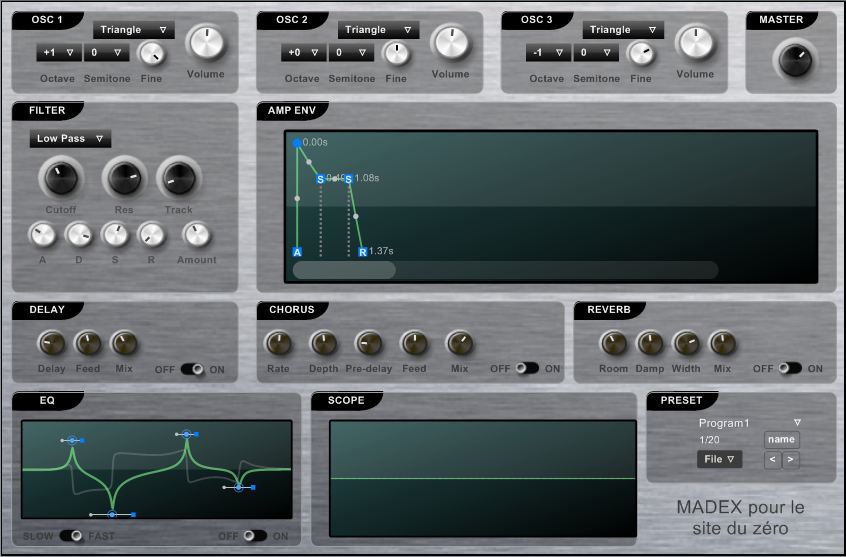Screen dimensions: 846x557
Task: Click the preset name button
Action: pos(781,439)
